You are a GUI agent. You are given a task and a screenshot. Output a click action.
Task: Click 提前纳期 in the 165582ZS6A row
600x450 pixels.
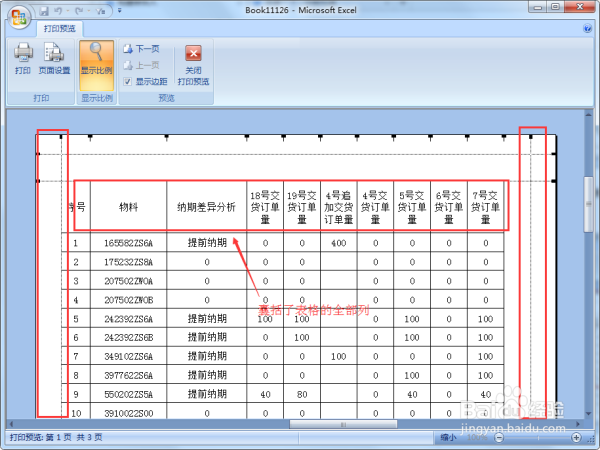(x=207, y=243)
